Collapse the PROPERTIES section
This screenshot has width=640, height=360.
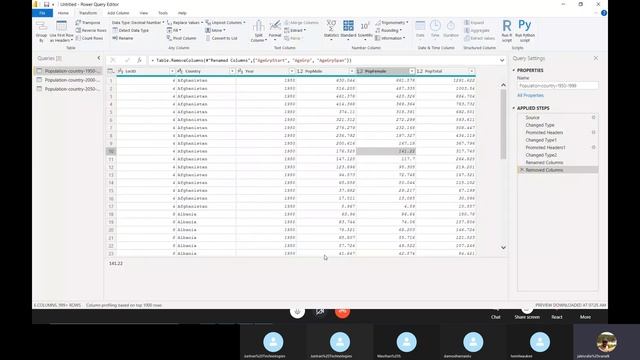[x=514, y=70]
